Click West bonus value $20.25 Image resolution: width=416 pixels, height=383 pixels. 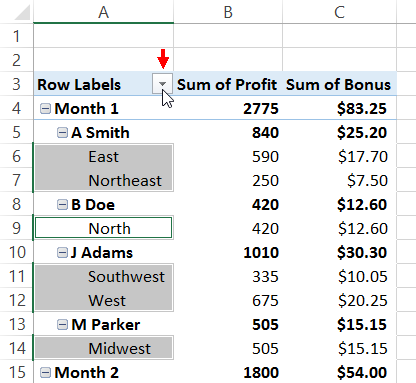(x=363, y=301)
